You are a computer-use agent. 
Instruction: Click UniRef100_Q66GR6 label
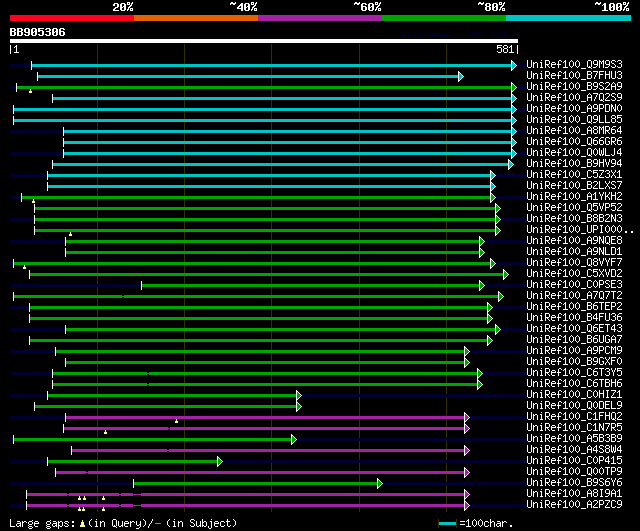pos(574,142)
